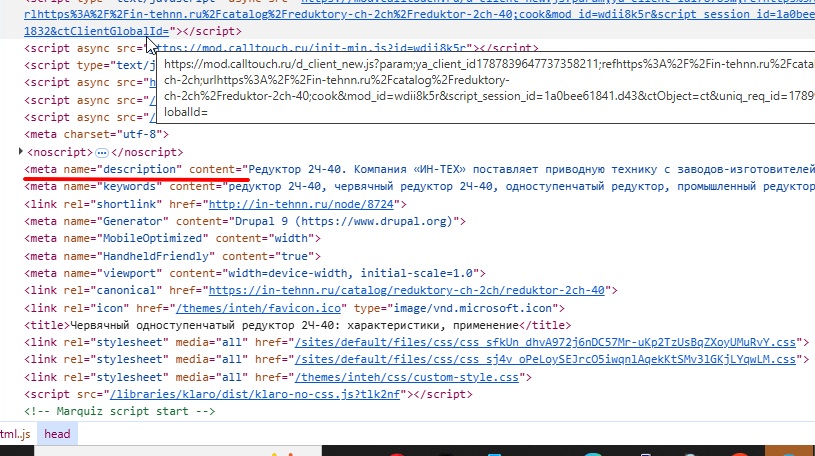
Task: Select the tml.js breadcrumb item
Action: [16, 434]
